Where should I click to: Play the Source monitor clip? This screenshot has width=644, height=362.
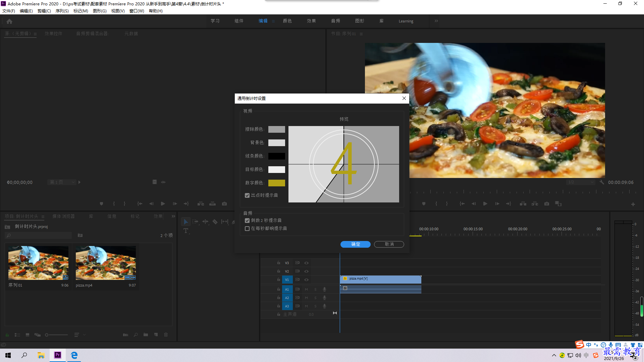[163, 204]
